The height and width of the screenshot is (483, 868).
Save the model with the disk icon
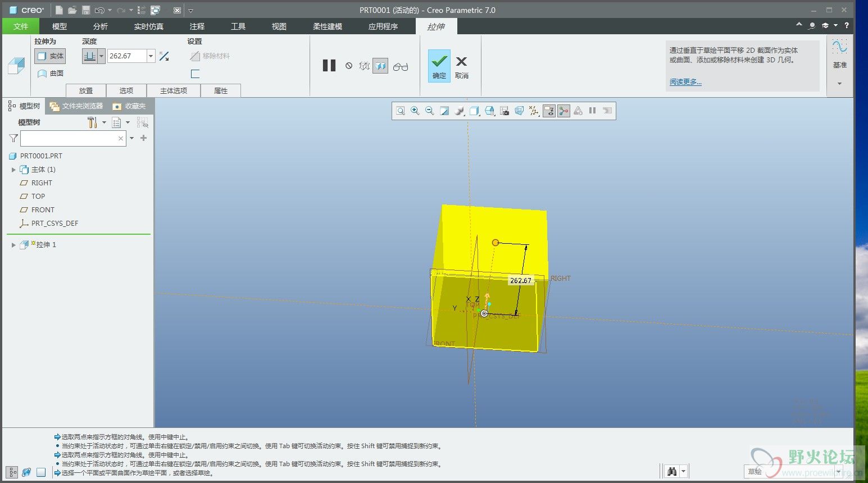pos(86,10)
